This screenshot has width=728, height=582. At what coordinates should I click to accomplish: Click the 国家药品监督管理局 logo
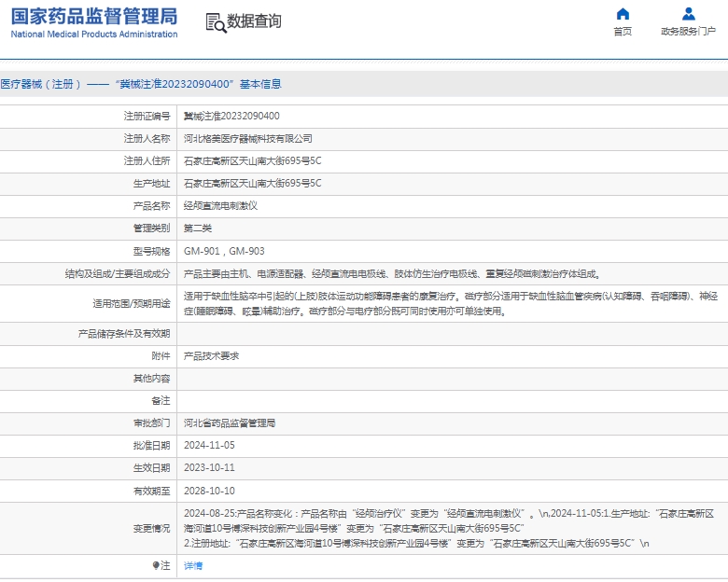pyautogui.click(x=93, y=17)
